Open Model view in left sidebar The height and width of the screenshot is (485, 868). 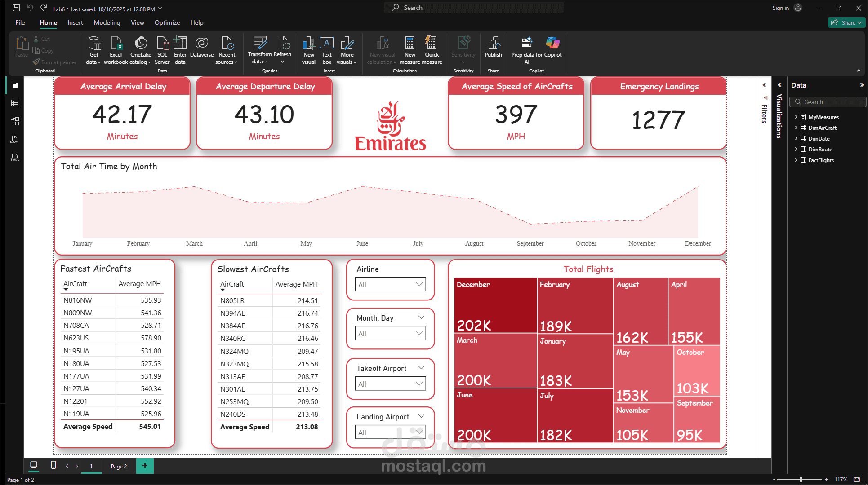[15, 121]
